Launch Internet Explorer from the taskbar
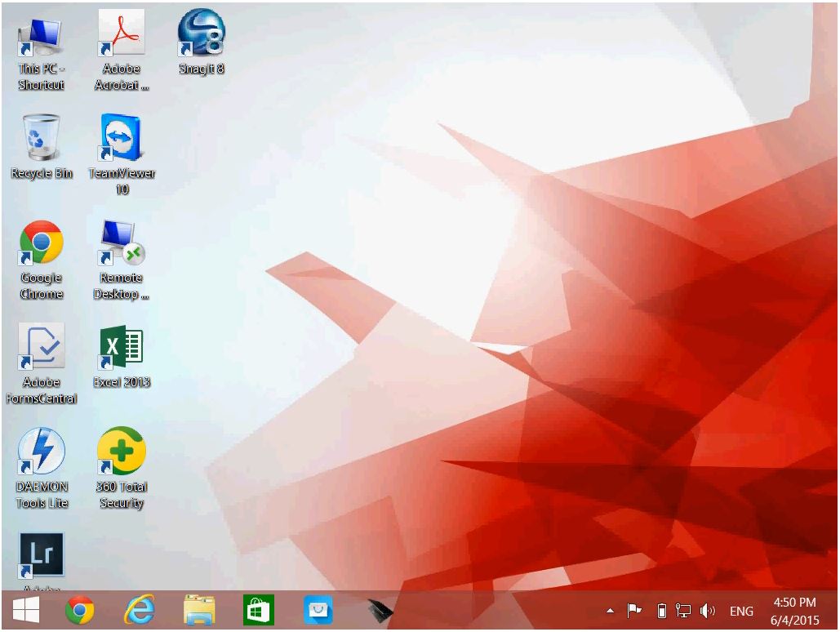The height and width of the screenshot is (632, 840). point(139,610)
